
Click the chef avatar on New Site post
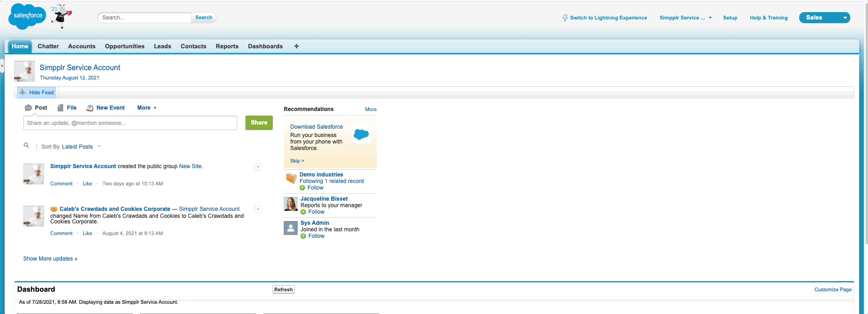33,174
